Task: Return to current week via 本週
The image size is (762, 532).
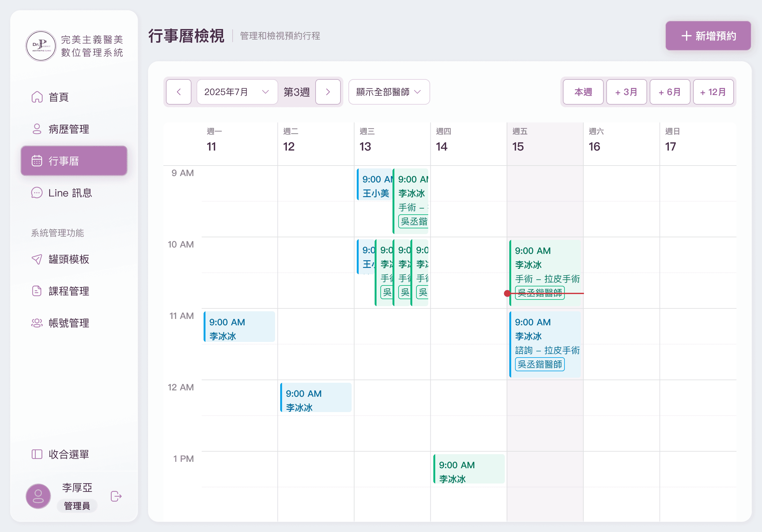Action: [583, 92]
